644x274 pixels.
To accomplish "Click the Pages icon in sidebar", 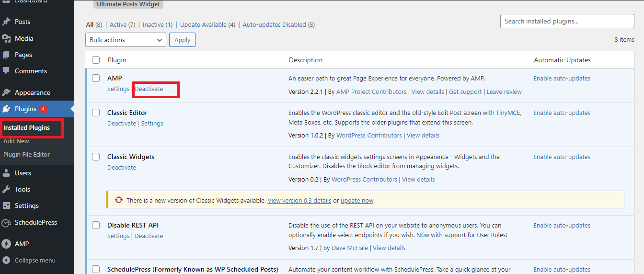I will pos(6,55).
